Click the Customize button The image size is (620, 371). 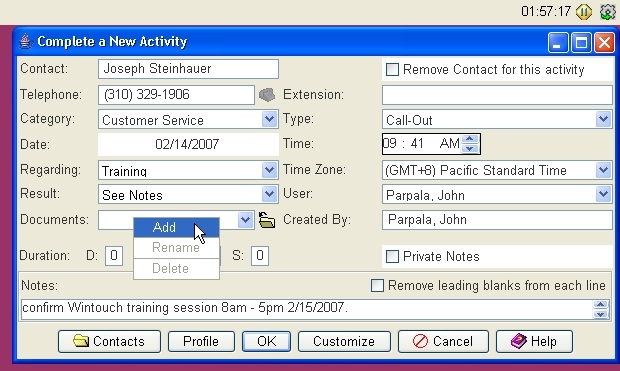(344, 341)
